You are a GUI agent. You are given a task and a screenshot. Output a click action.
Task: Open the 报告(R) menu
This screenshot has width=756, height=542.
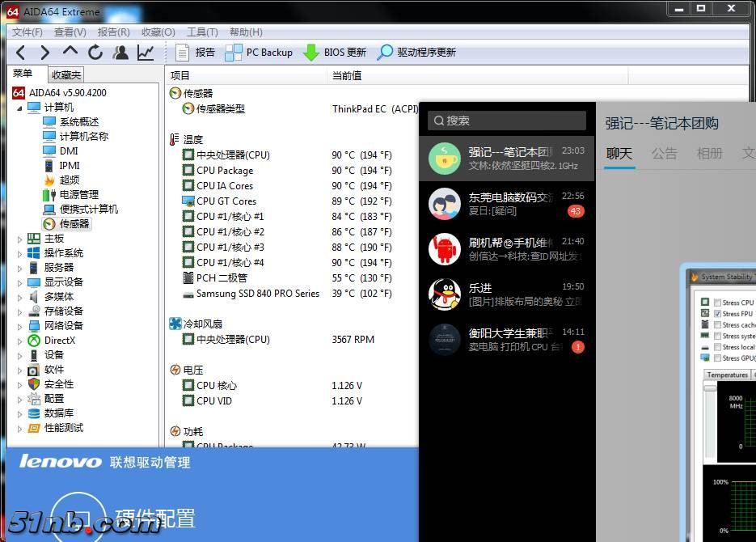113,32
